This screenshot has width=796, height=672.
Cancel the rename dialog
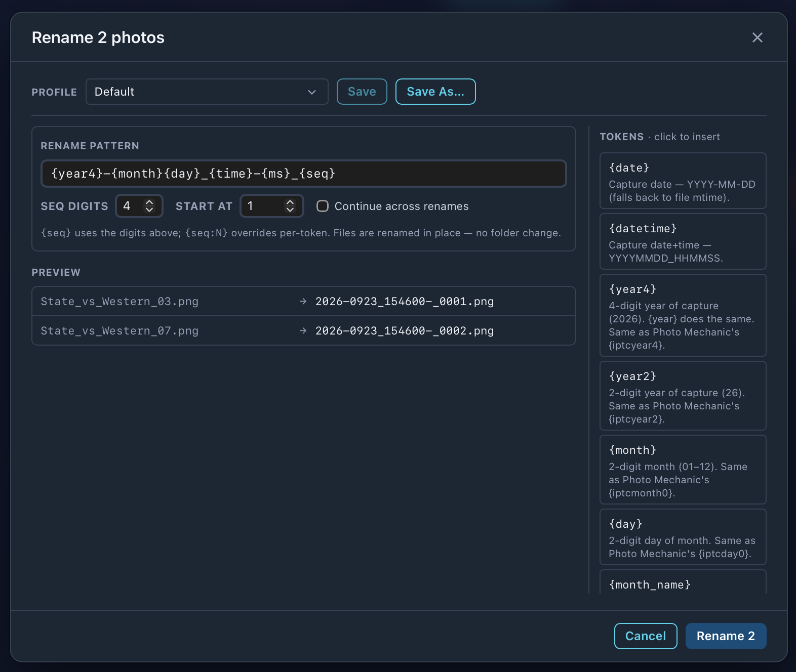pyautogui.click(x=646, y=636)
